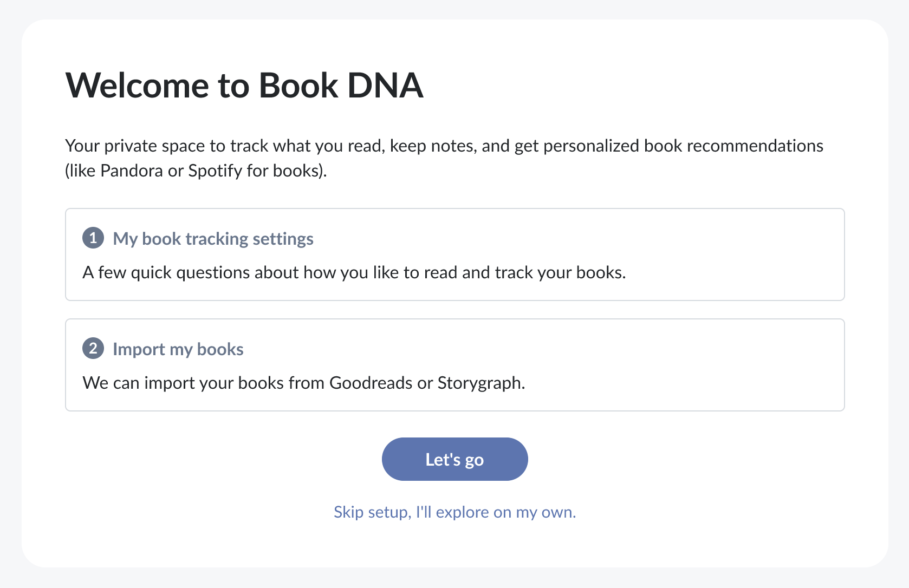This screenshot has width=909, height=588.
Task: Open "Skip setup, I'll explore on my own" link
Action: tap(454, 512)
